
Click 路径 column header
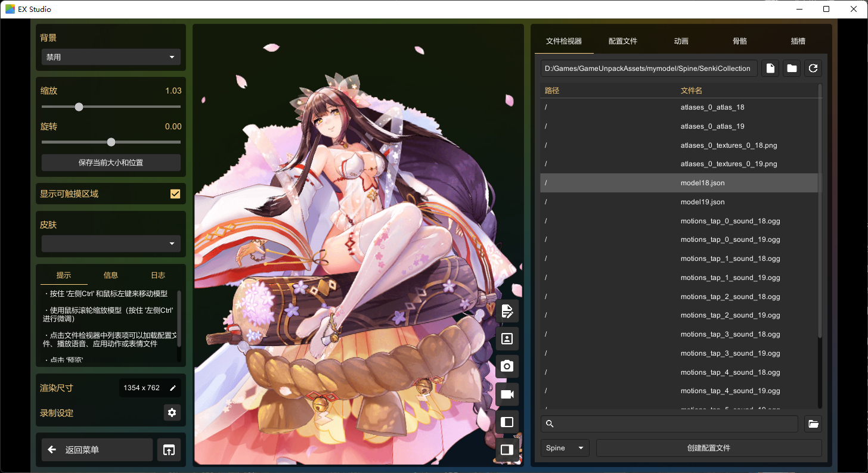click(552, 91)
